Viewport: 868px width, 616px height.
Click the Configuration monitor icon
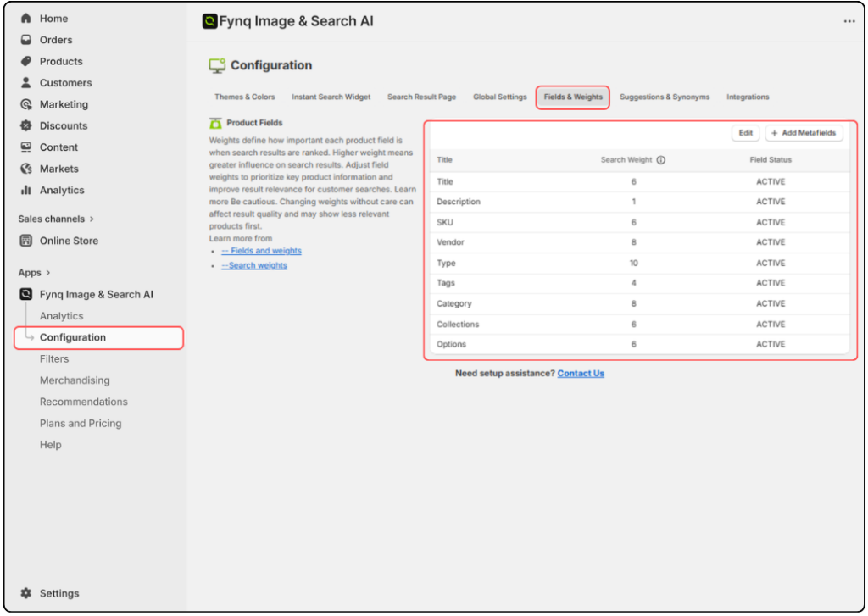(217, 65)
